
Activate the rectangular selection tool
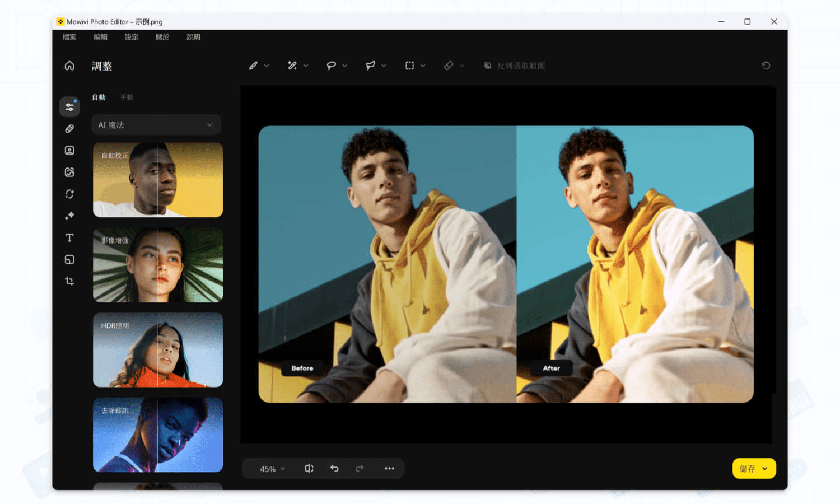[x=410, y=66]
